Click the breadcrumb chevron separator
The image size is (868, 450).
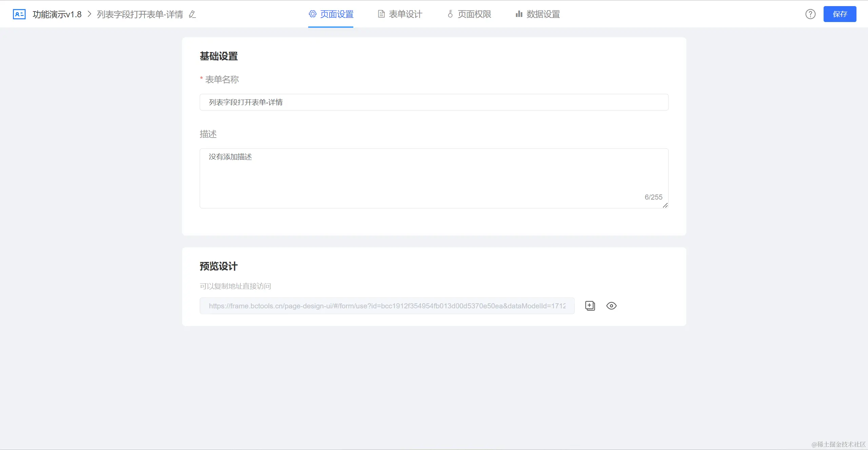click(x=90, y=14)
